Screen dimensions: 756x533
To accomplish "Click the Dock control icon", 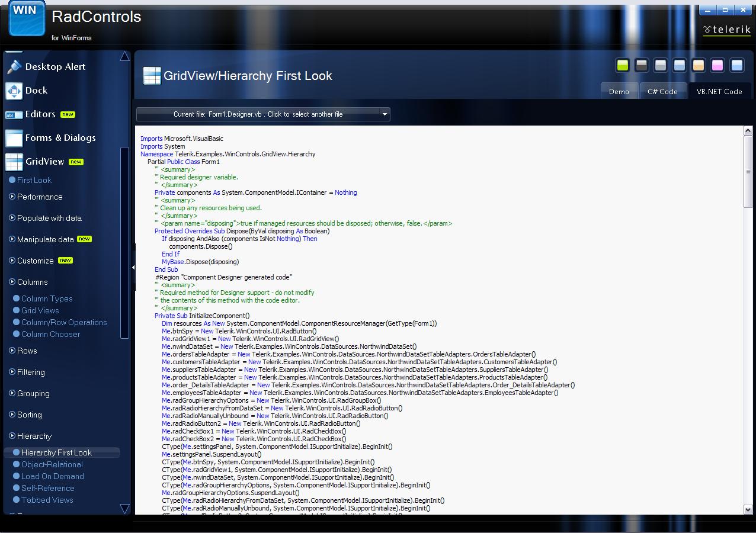I will 14,91.
